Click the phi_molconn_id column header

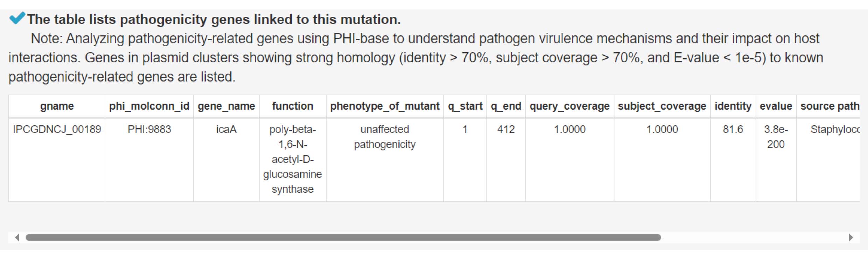coord(149,106)
